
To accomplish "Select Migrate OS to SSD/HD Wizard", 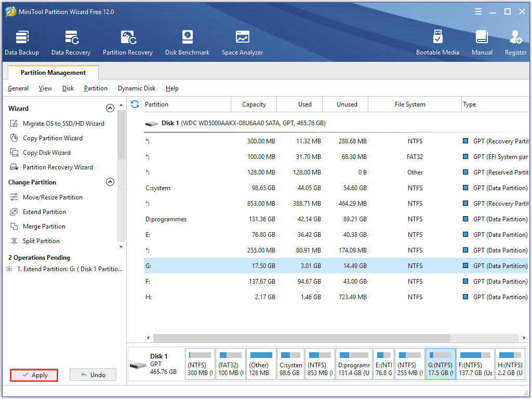I will tap(63, 124).
